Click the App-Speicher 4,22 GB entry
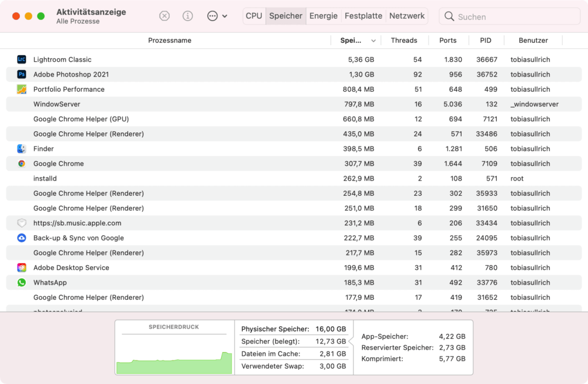This screenshot has height=384, width=588. tap(413, 336)
